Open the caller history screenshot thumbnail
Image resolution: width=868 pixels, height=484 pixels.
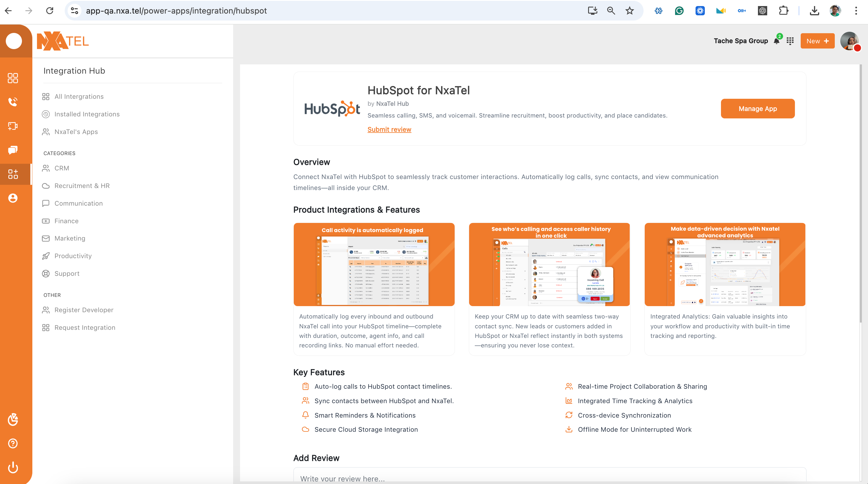pos(549,265)
